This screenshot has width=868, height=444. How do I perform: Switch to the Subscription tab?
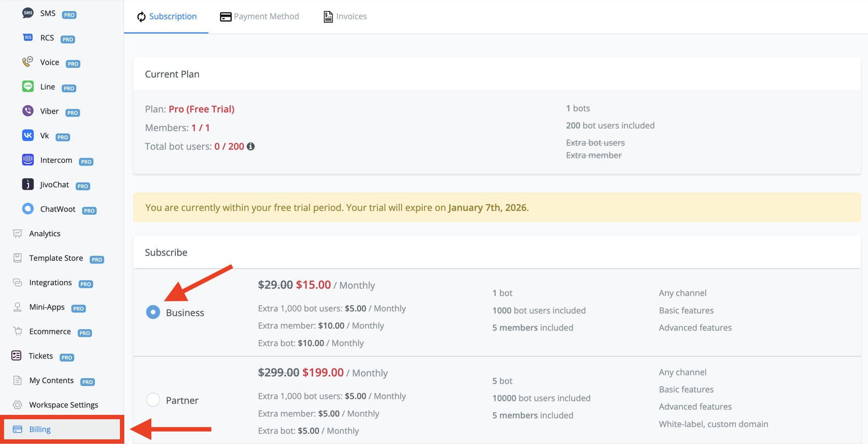click(x=166, y=17)
